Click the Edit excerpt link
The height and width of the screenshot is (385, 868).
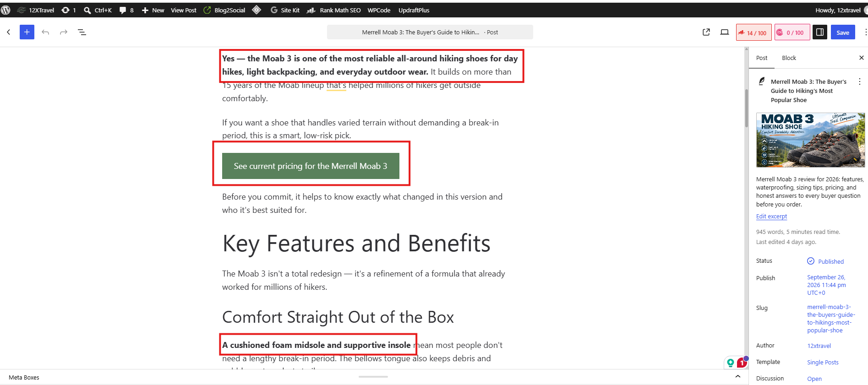tap(771, 217)
